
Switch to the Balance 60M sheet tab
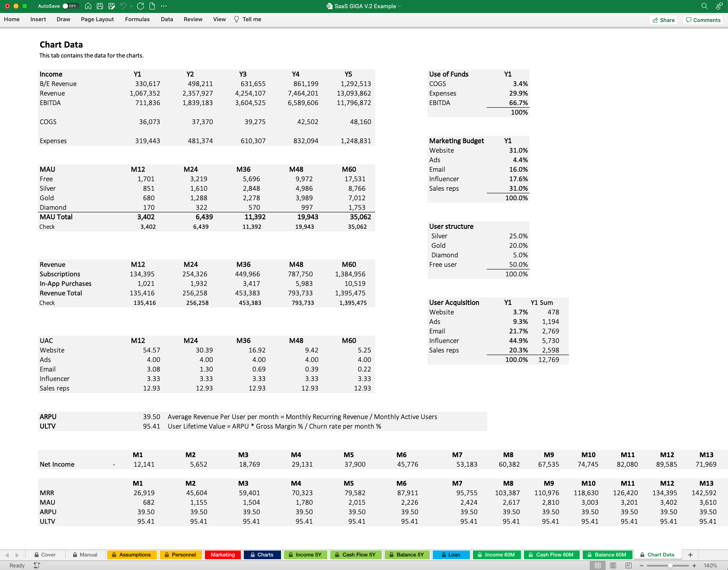coord(607,555)
